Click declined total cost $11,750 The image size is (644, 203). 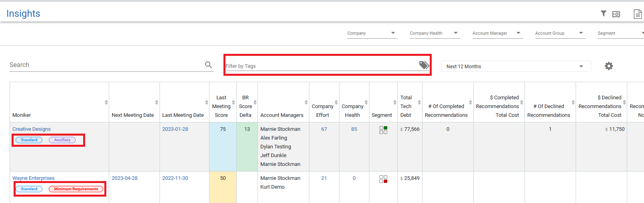615,129
